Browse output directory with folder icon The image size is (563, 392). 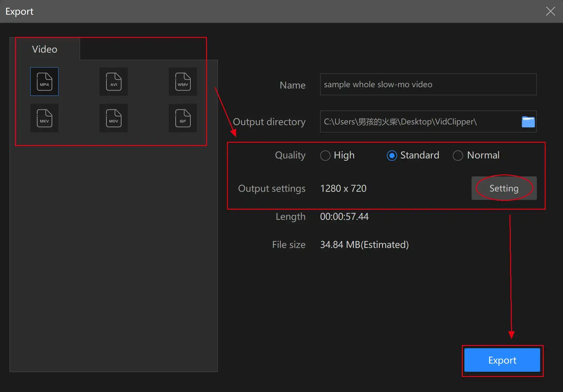[x=528, y=122]
